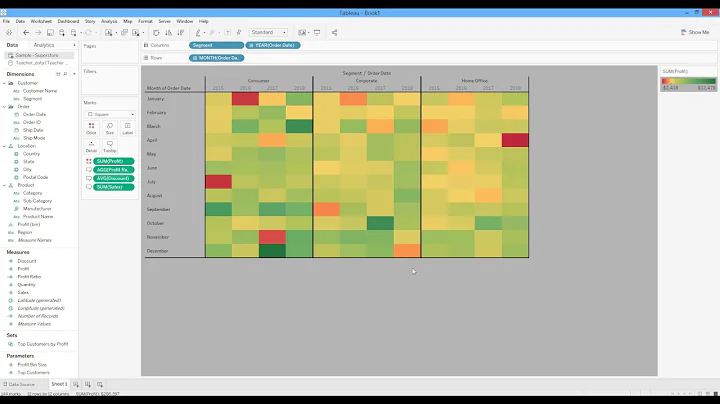Collapse the Customer folder
Screen dimensions: 720x404
click(x=5, y=83)
